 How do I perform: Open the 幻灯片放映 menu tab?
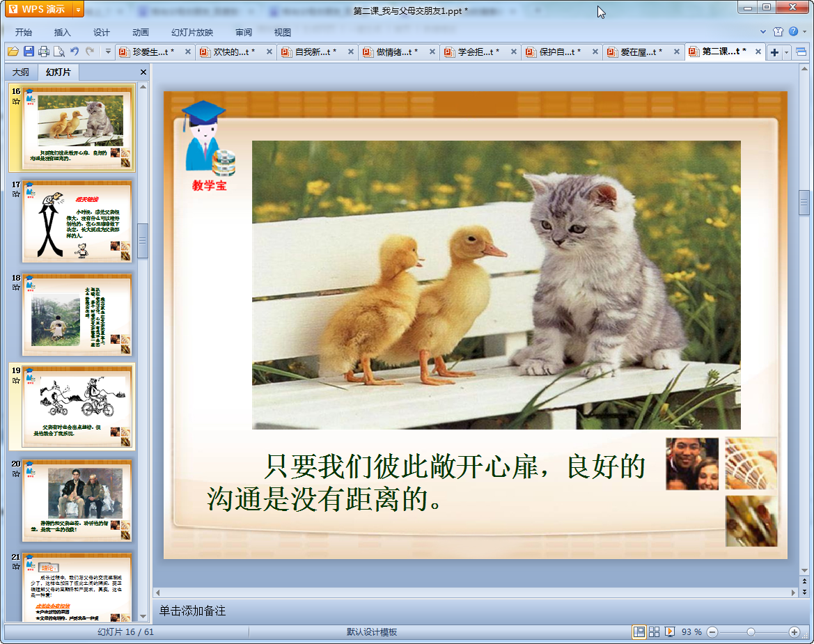click(x=192, y=32)
